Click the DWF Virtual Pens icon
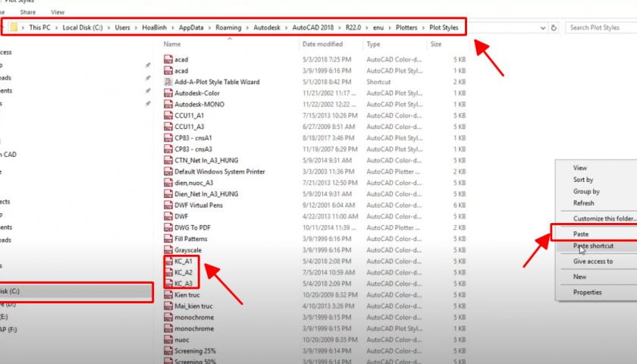The image size is (637, 364). click(x=168, y=206)
